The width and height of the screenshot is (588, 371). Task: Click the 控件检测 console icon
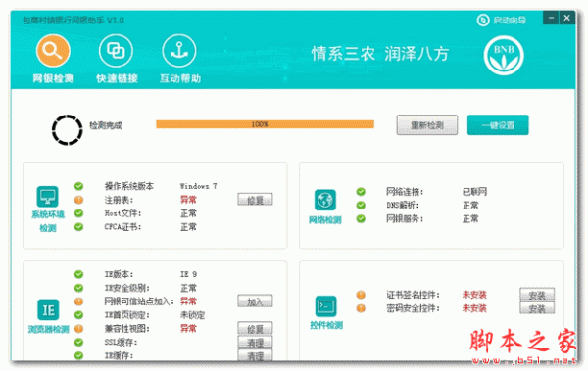[326, 306]
